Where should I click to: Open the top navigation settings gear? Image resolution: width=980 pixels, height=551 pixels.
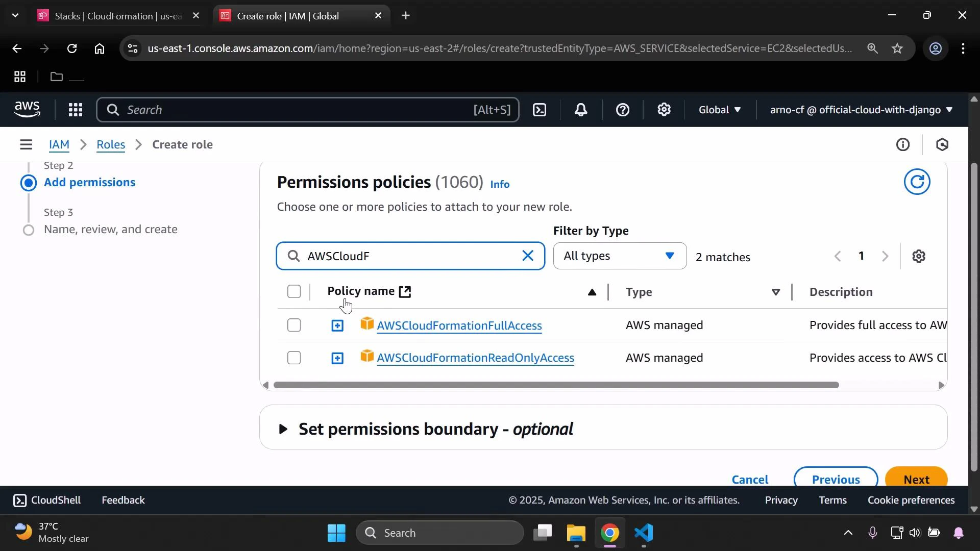[x=664, y=110]
